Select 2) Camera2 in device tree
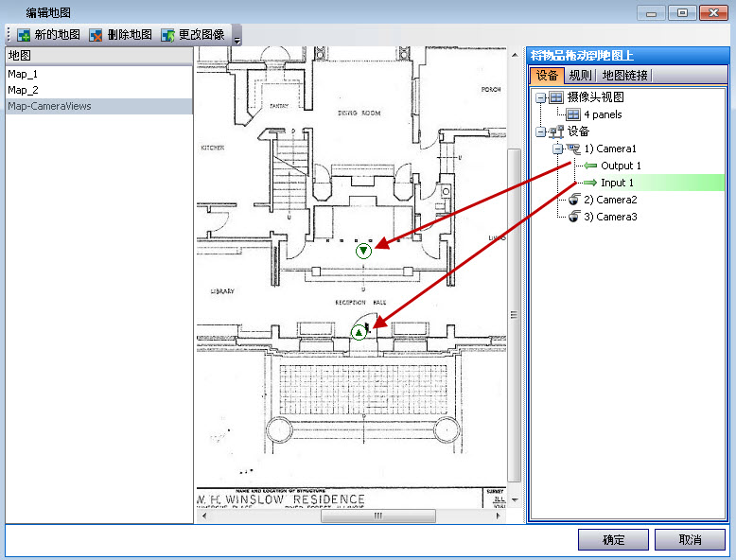 pos(610,200)
